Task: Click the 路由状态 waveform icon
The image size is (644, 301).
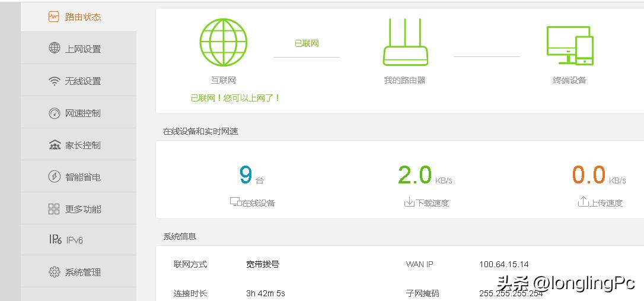Action: (x=54, y=17)
